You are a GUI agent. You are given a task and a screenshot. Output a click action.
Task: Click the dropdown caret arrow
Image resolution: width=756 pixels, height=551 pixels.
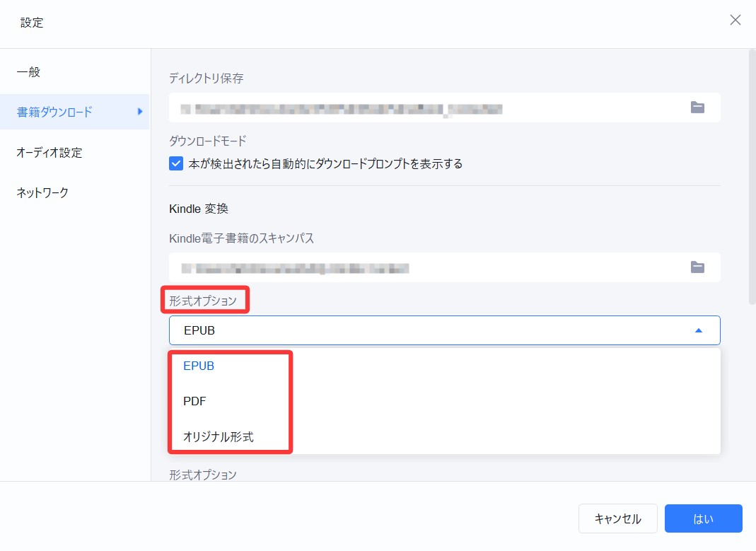click(x=698, y=330)
